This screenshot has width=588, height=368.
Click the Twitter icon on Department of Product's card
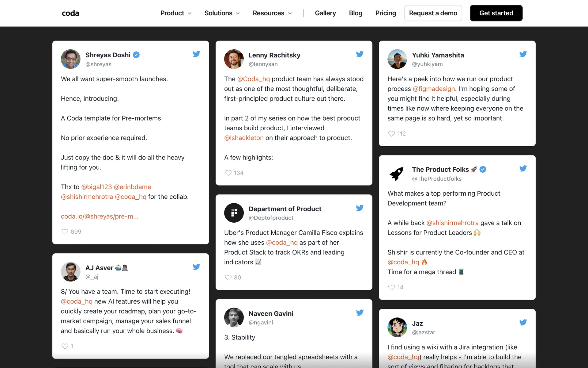point(360,208)
